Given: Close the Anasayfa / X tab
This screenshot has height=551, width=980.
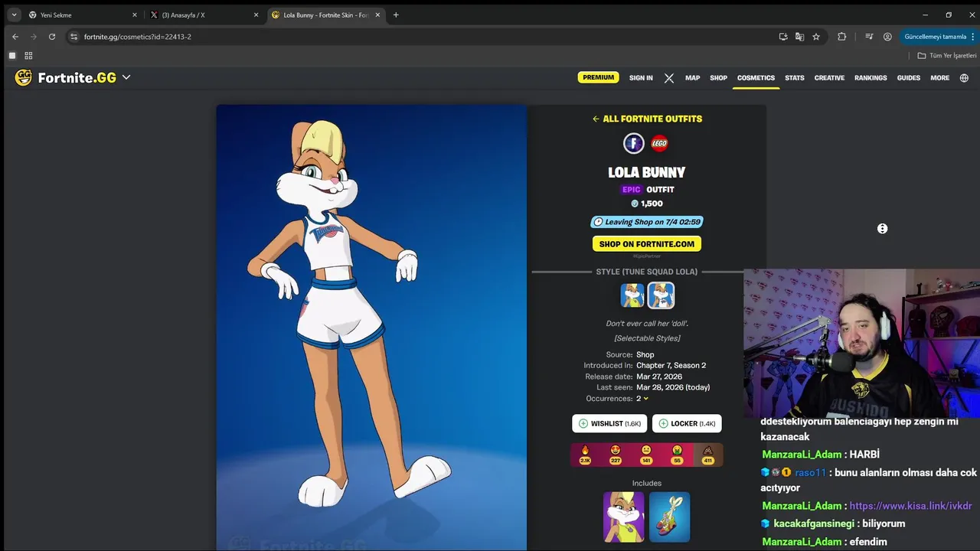Looking at the screenshot, I should (x=256, y=15).
